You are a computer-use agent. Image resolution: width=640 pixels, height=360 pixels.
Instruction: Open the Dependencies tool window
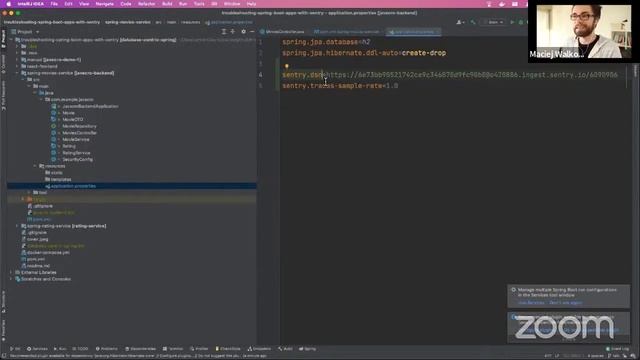(x=141, y=349)
